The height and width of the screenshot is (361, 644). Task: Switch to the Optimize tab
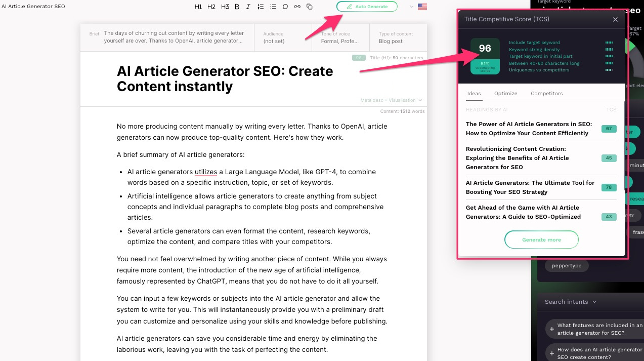click(x=506, y=93)
